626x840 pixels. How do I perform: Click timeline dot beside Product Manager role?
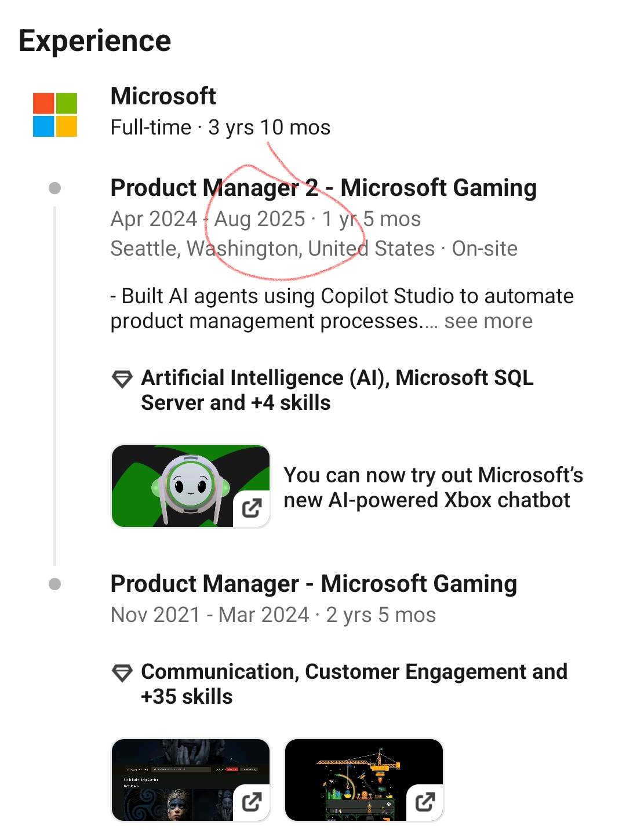(x=55, y=584)
